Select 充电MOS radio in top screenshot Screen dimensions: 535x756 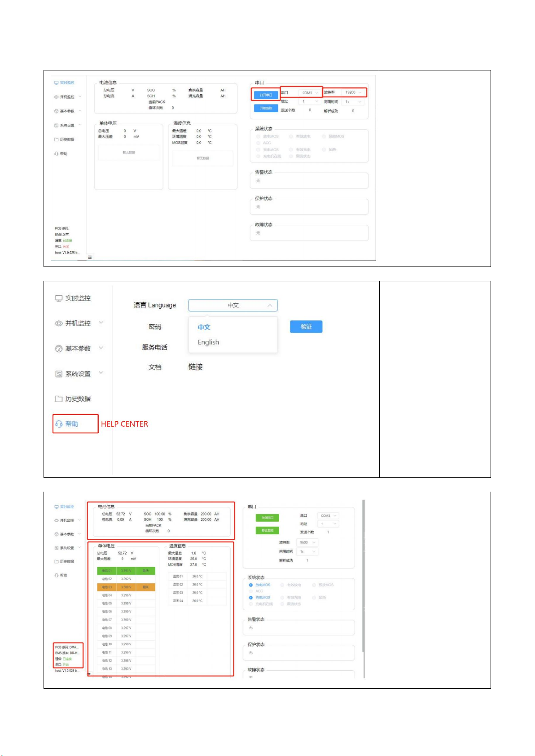tap(258, 150)
